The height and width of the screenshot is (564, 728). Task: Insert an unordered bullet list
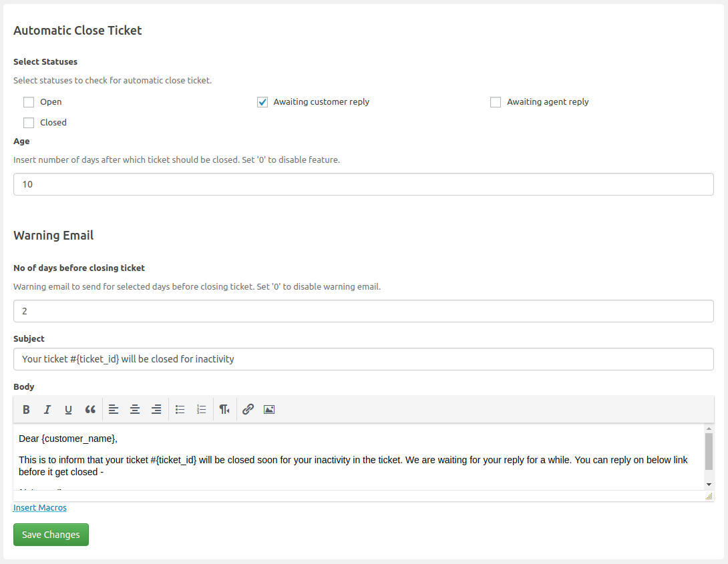tap(180, 409)
